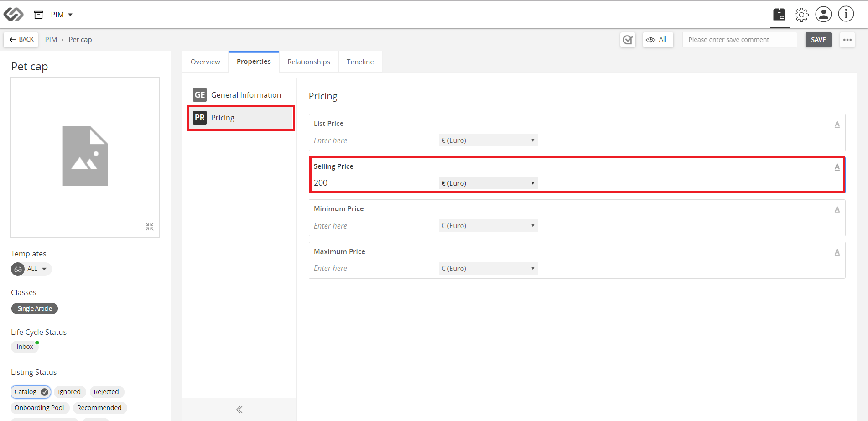This screenshot has width=868, height=421.
Task: Focus the save comment input field
Action: click(739, 40)
